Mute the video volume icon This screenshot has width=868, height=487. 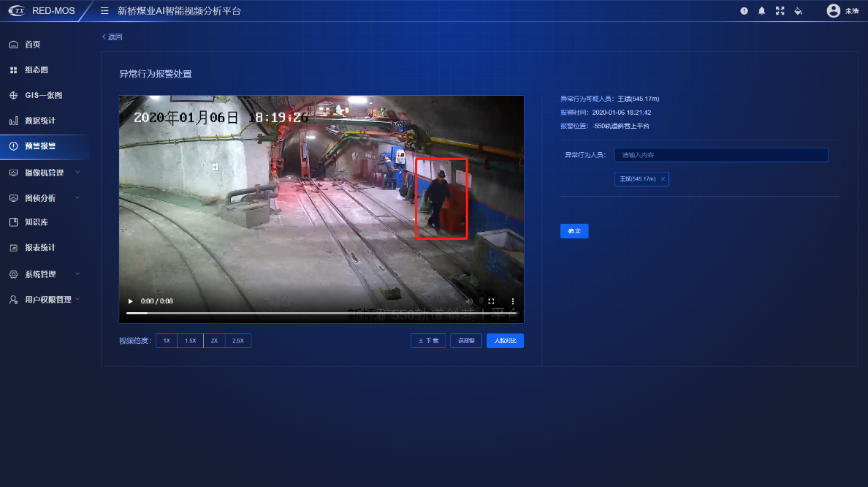tap(469, 301)
